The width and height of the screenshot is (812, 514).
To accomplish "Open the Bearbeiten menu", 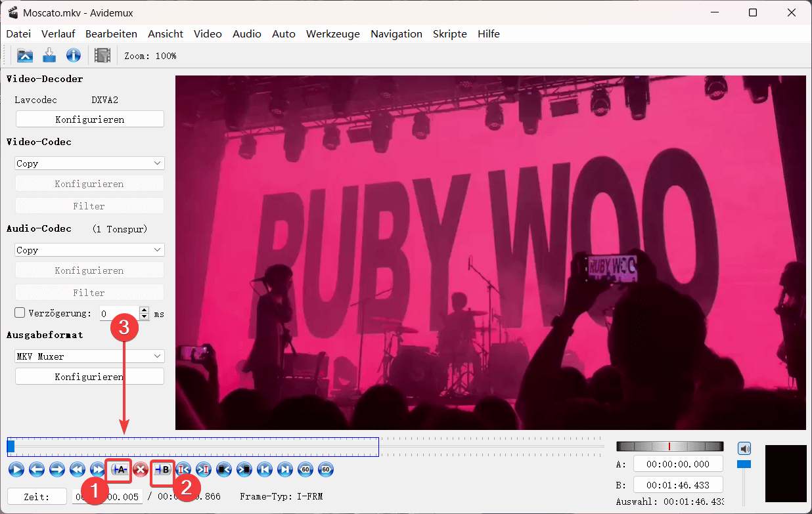I will [x=111, y=33].
